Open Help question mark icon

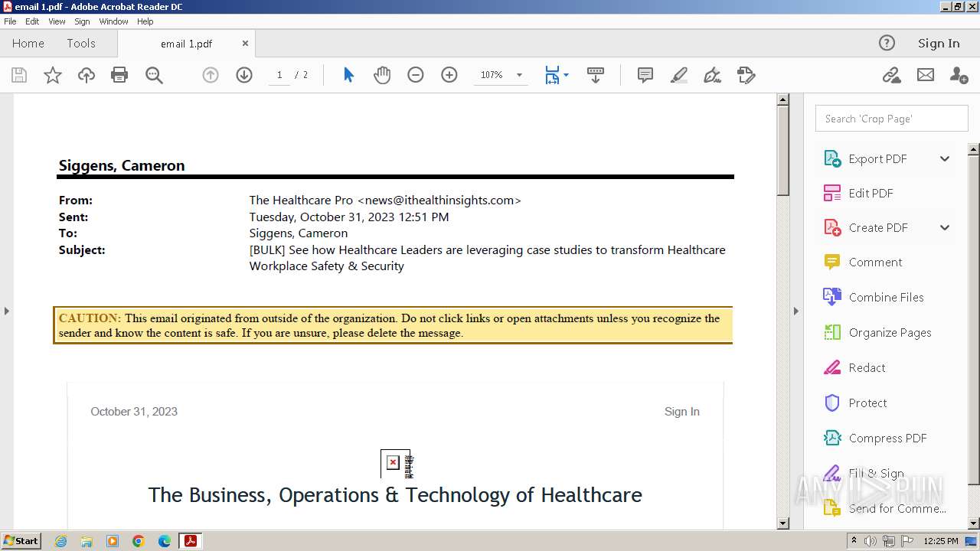[887, 43]
